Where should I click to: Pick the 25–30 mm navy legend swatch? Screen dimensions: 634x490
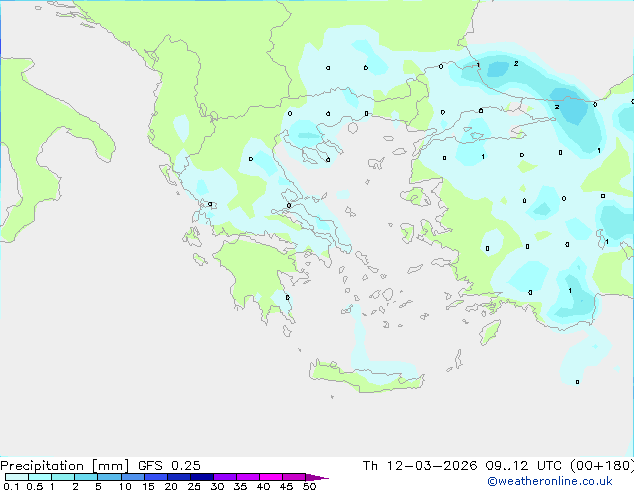pos(202,477)
